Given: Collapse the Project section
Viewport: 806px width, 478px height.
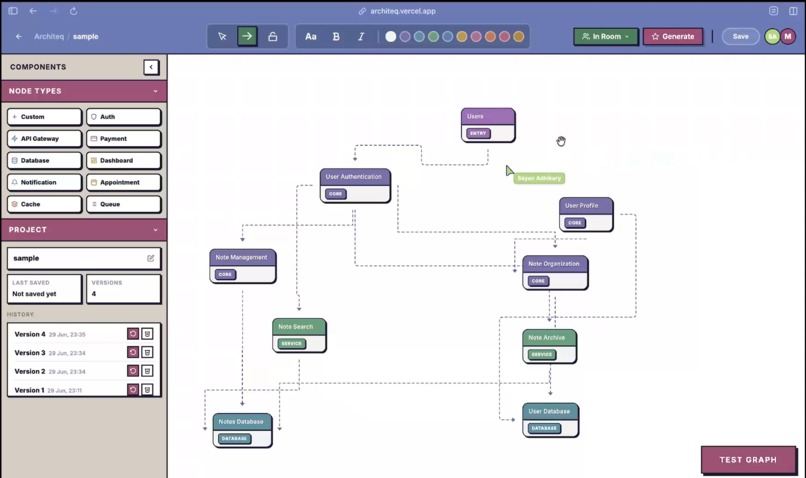Looking at the screenshot, I should point(83,230).
